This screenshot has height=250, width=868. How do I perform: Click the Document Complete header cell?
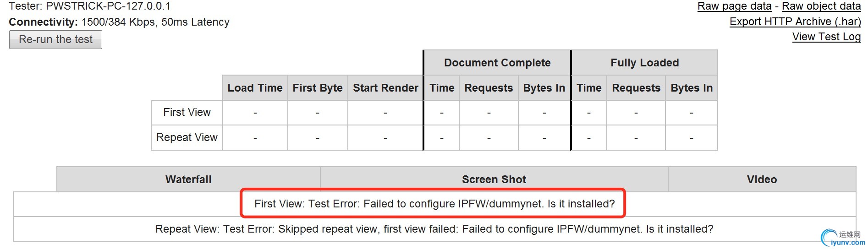tap(497, 63)
